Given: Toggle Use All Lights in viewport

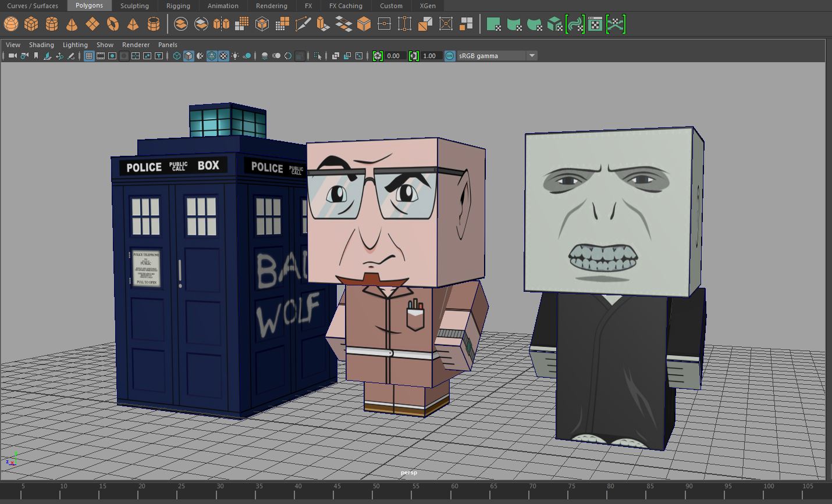Looking at the screenshot, I should (x=235, y=56).
